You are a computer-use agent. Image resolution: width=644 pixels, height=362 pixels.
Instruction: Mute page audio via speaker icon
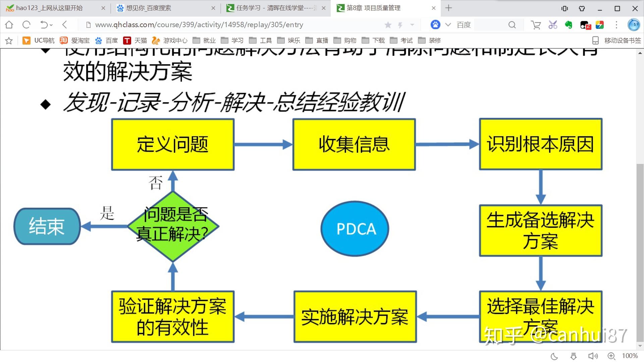(593, 356)
